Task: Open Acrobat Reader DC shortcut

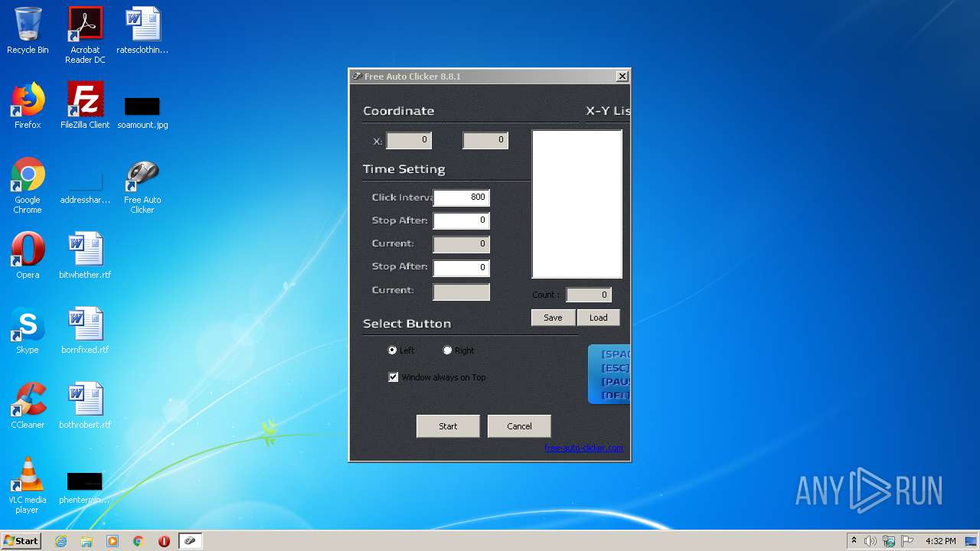Action: click(x=85, y=35)
